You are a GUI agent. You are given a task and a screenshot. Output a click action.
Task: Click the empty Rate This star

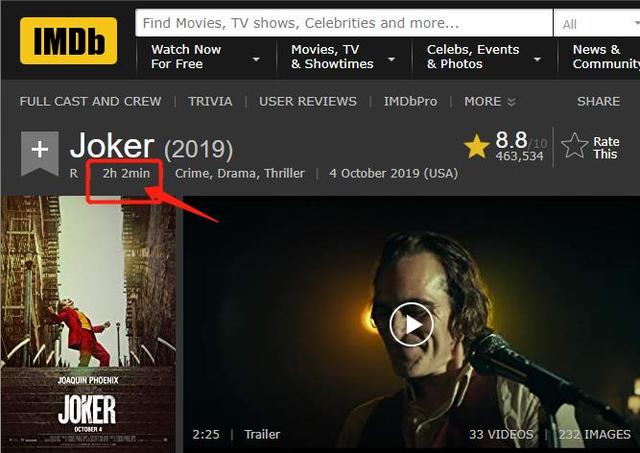click(574, 146)
